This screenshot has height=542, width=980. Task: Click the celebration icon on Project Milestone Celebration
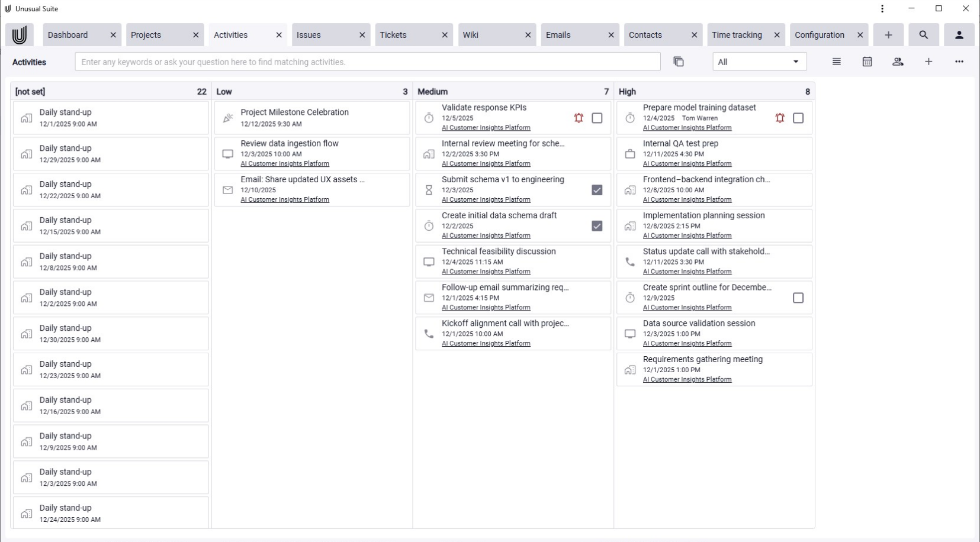[x=228, y=118]
